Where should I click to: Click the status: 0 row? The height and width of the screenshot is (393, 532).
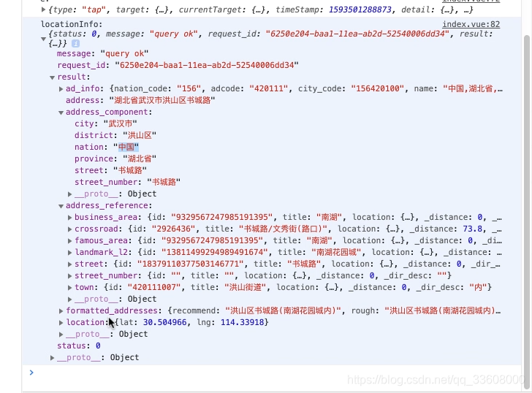(79, 346)
